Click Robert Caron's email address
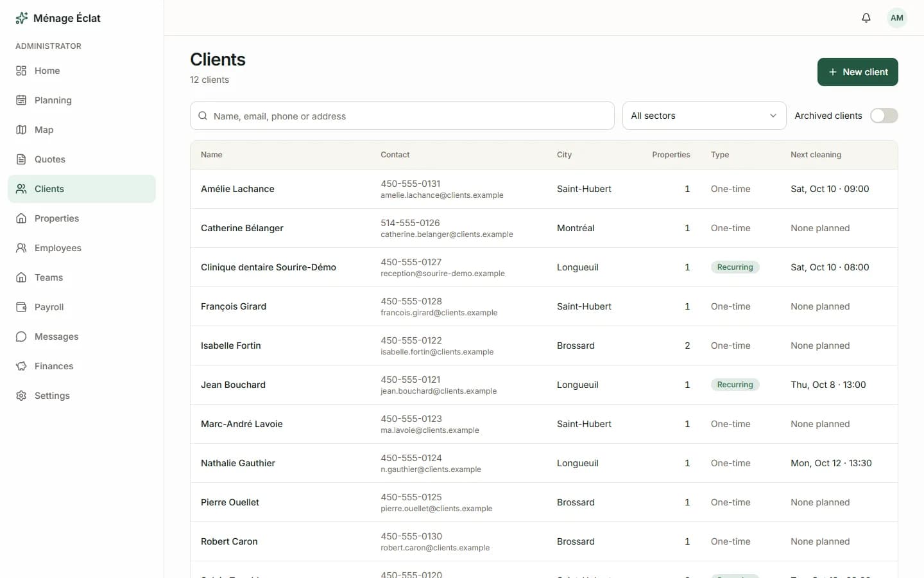Viewport: 924px width, 578px height. [x=435, y=548]
